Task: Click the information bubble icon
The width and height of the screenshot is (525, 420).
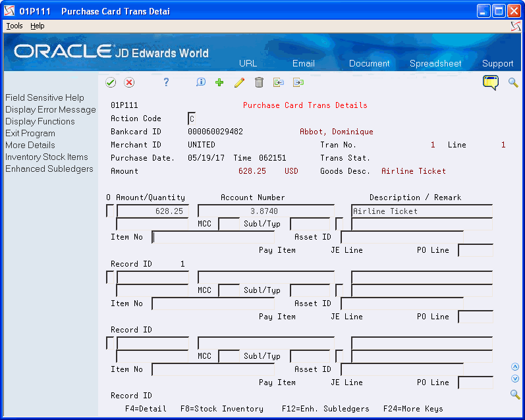Action: (x=200, y=82)
